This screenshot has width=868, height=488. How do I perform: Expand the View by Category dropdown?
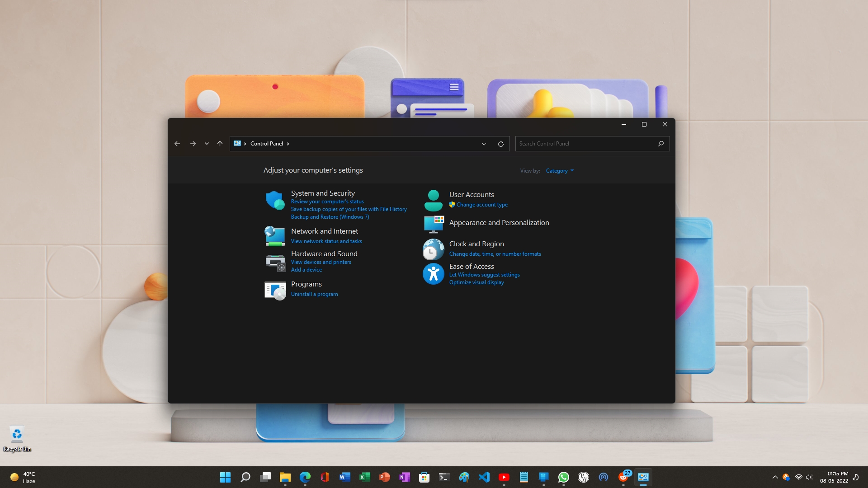point(560,171)
